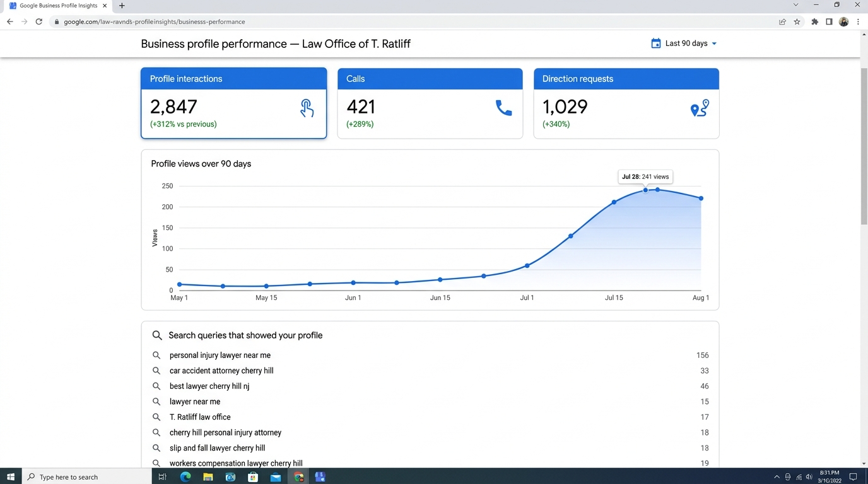Open the browser side panel
Screen dimensions: 868x484
(829, 21)
